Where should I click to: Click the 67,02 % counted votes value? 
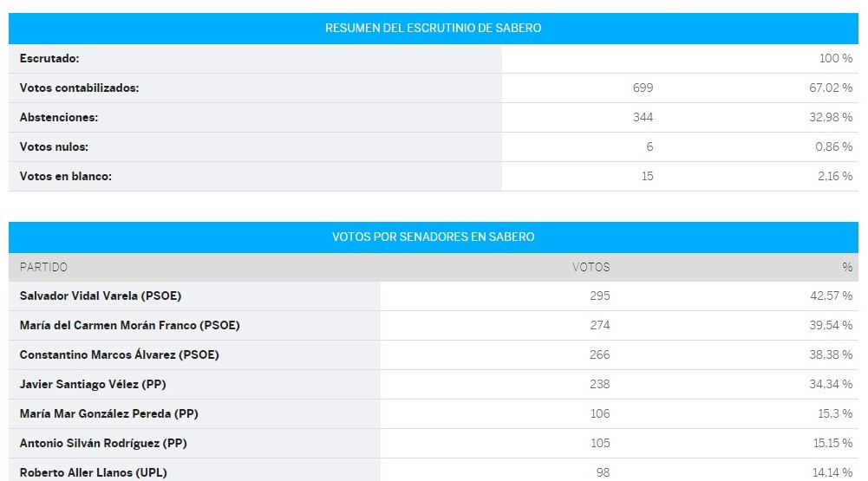pyautogui.click(x=831, y=88)
